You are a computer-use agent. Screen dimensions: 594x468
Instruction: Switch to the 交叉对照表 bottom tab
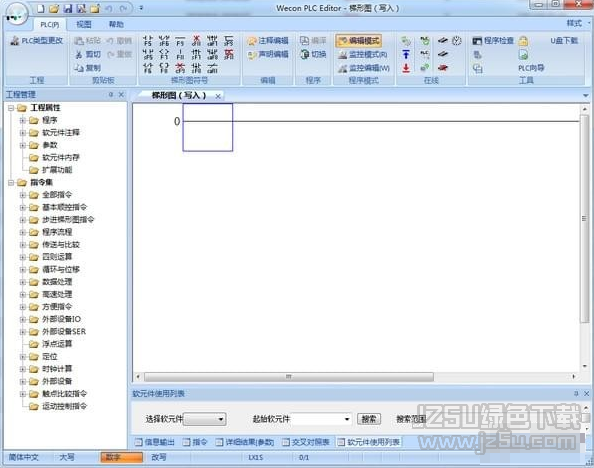[306, 442]
